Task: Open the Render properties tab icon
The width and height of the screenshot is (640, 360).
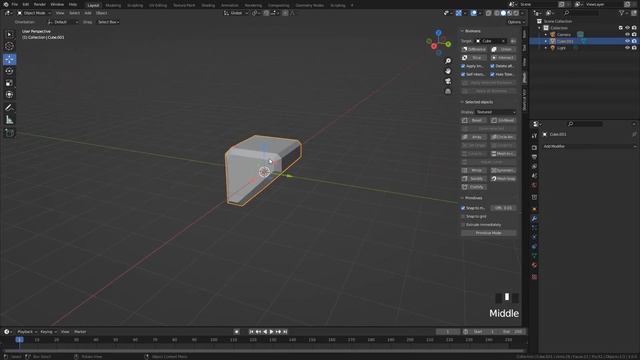Action: pos(534,147)
